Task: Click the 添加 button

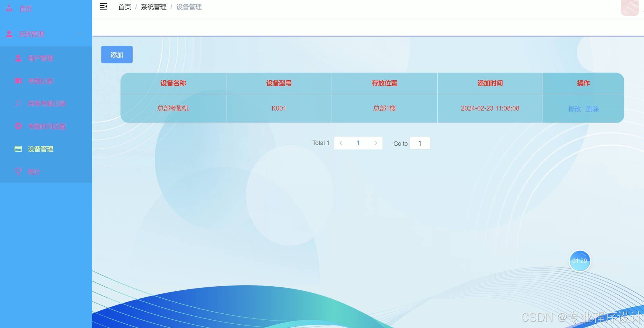Action: [x=117, y=55]
